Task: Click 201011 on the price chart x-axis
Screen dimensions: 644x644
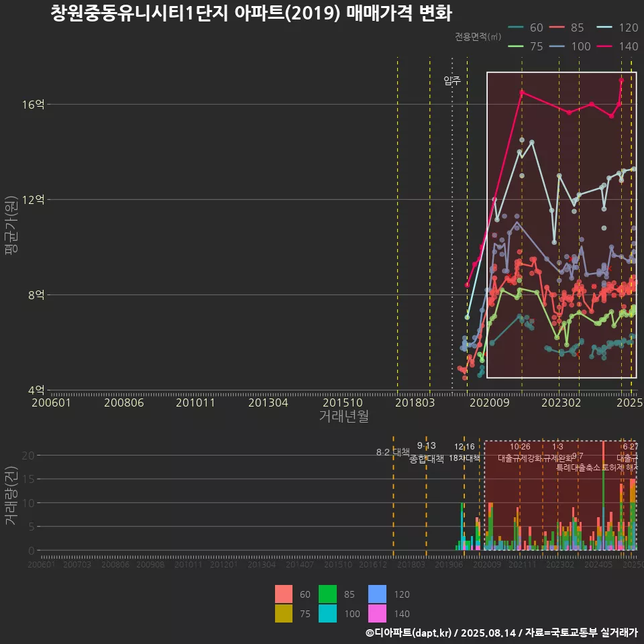Action: coord(195,402)
